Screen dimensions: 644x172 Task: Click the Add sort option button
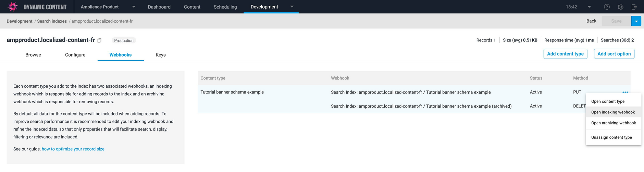(x=614, y=54)
